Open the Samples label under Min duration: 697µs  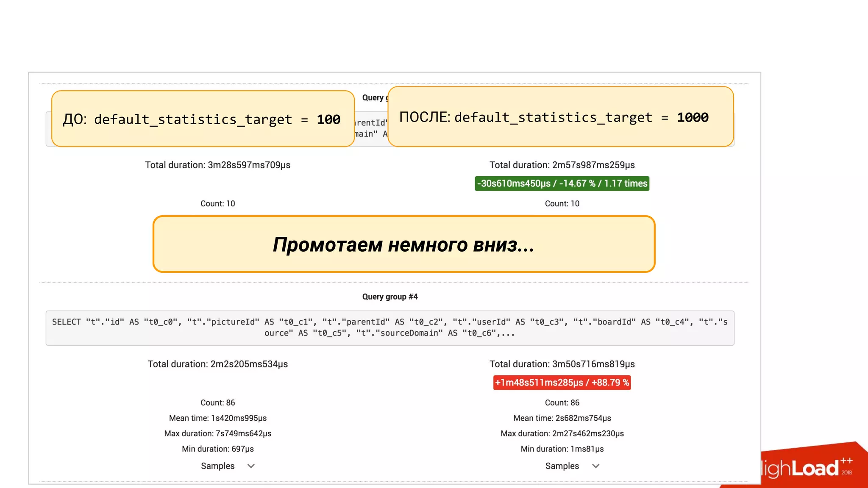(218, 466)
